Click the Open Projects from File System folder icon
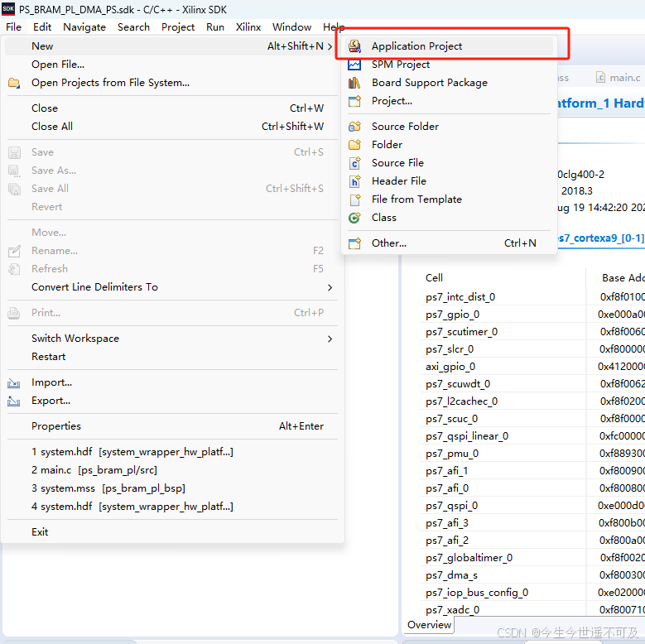The height and width of the screenshot is (644, 645). (x=14, y=83)
